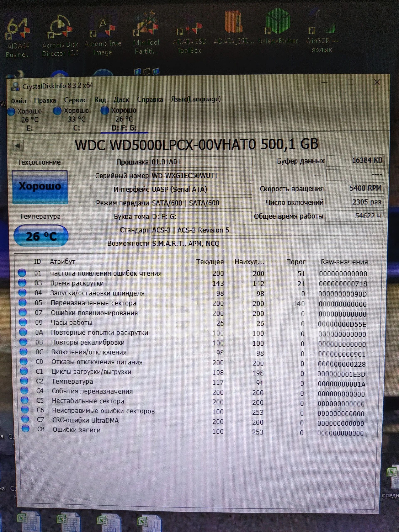This screenshot has width=399, height=532.
Task: Click the power-on count 2305 раз
Action: [x=354, y=202]
